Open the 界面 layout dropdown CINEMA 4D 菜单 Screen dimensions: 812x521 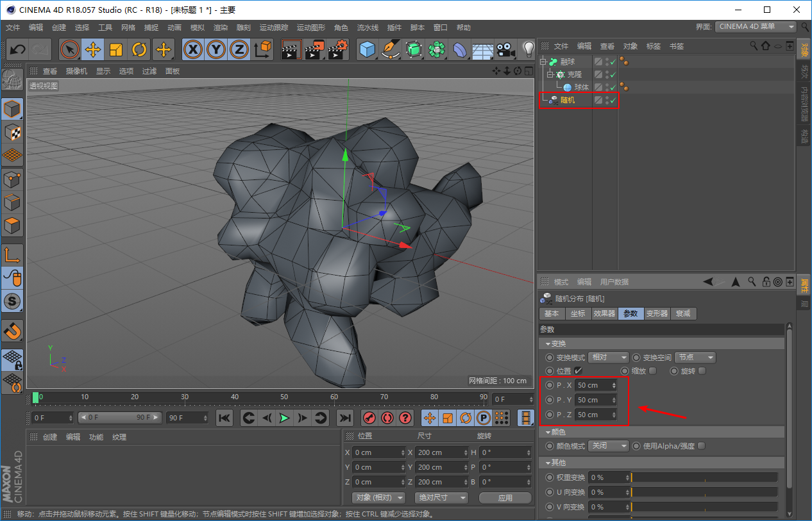click(756, 27)
